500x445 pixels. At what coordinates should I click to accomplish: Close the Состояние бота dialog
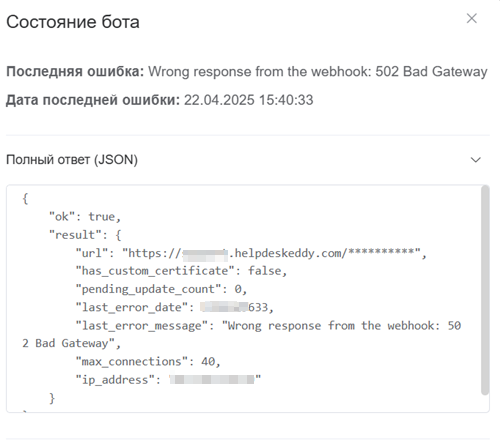click(471, 19)
